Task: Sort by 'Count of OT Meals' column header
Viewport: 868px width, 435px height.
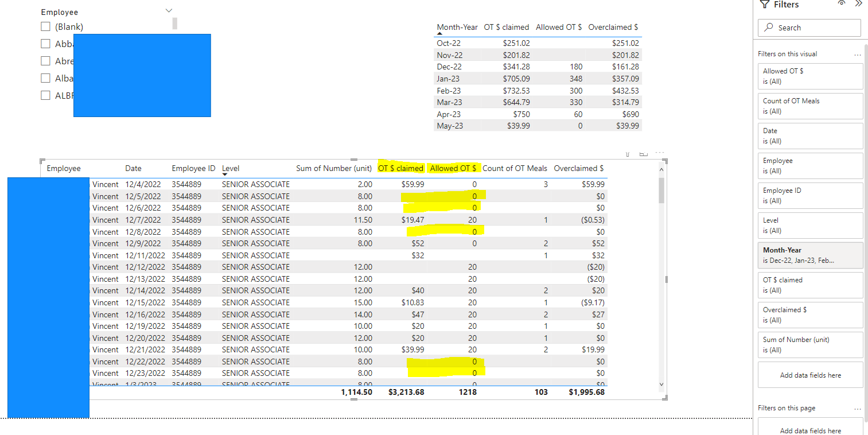Action: [515, 168]
